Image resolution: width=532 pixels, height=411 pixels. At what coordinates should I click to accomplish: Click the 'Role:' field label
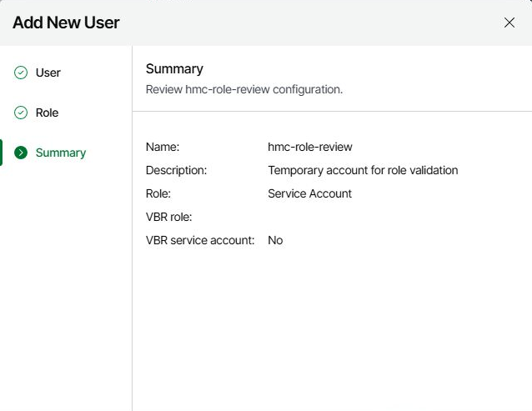click(x=158, y=193)
